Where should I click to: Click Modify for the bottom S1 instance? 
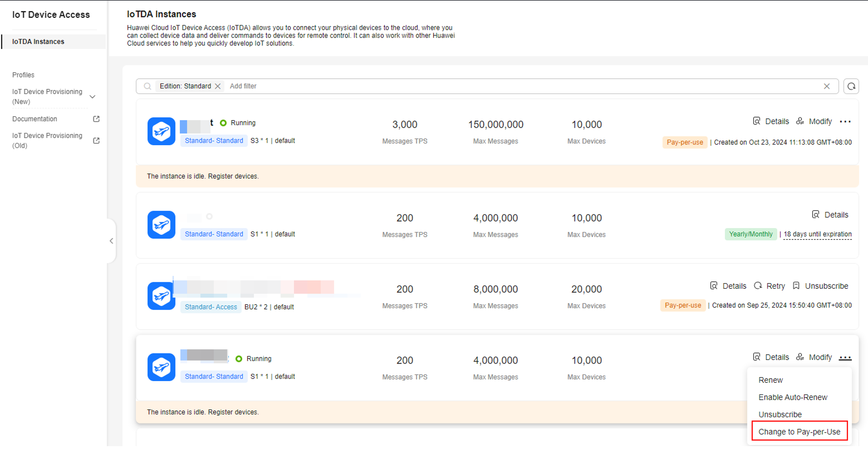coord(814,357)
